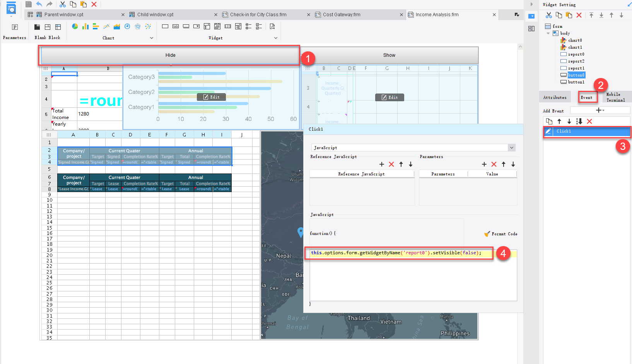The image size is (632, 364).
Task: Expand the Chart section chevron
Action: (x=152, y=38)
